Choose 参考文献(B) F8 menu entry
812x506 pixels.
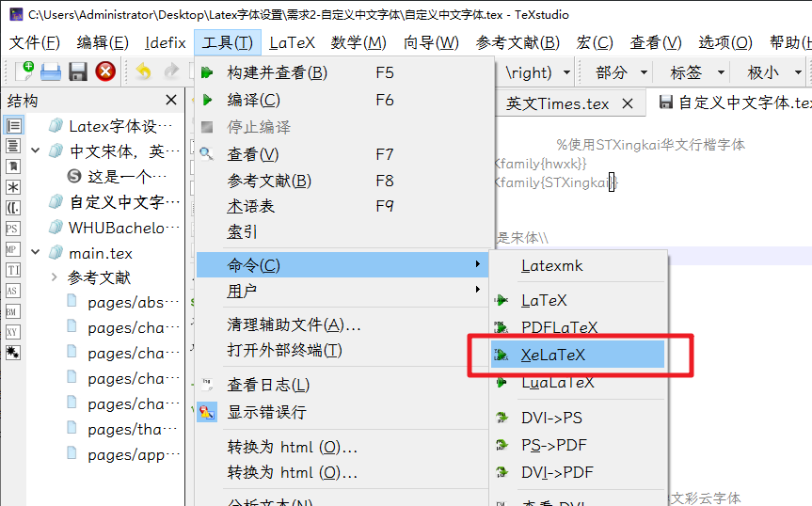point(342,181)
